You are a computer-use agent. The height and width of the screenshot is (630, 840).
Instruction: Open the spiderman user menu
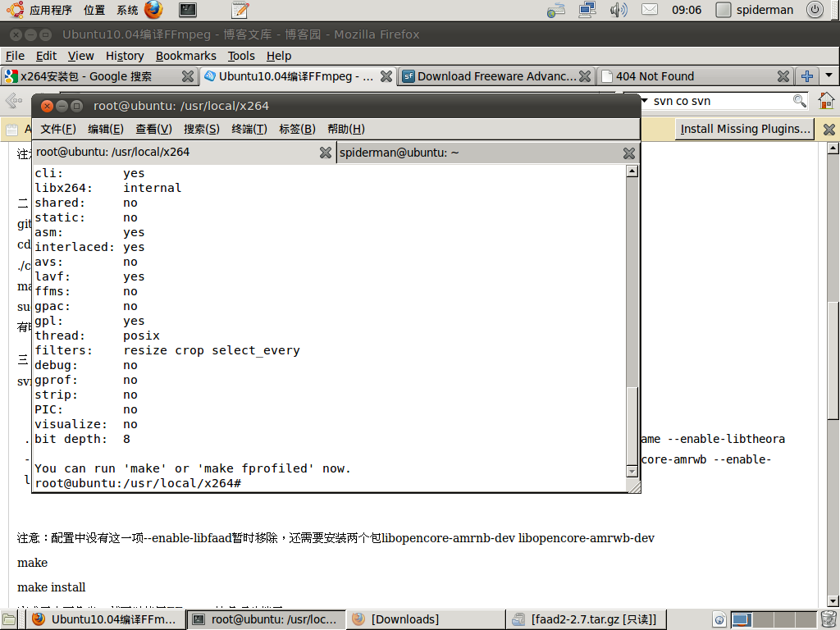(755, 10)
